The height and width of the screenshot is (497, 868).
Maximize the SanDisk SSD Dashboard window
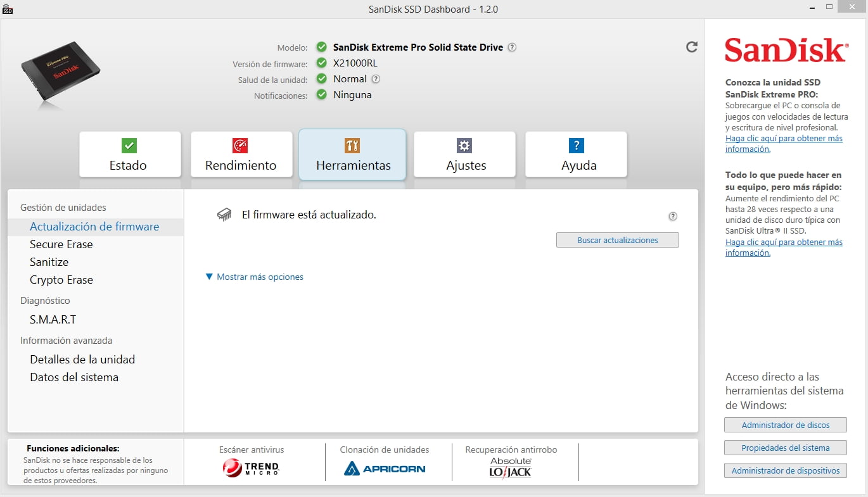point(828,7)
